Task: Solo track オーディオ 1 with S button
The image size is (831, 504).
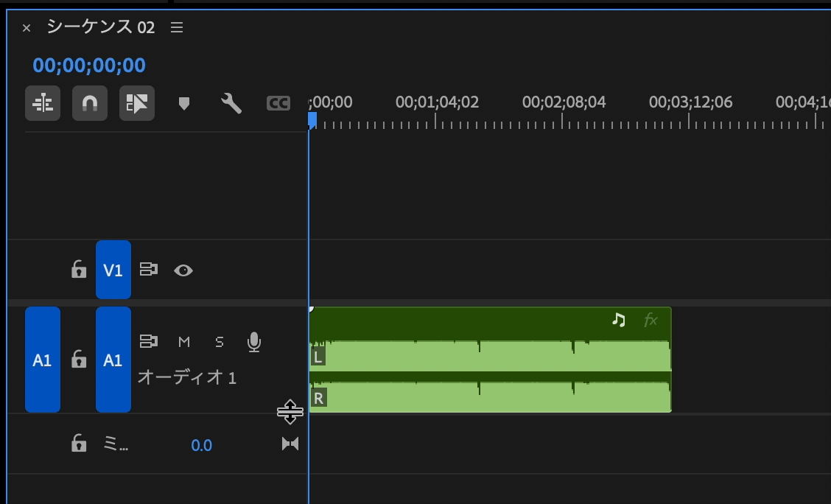Action: pos(219,342)
